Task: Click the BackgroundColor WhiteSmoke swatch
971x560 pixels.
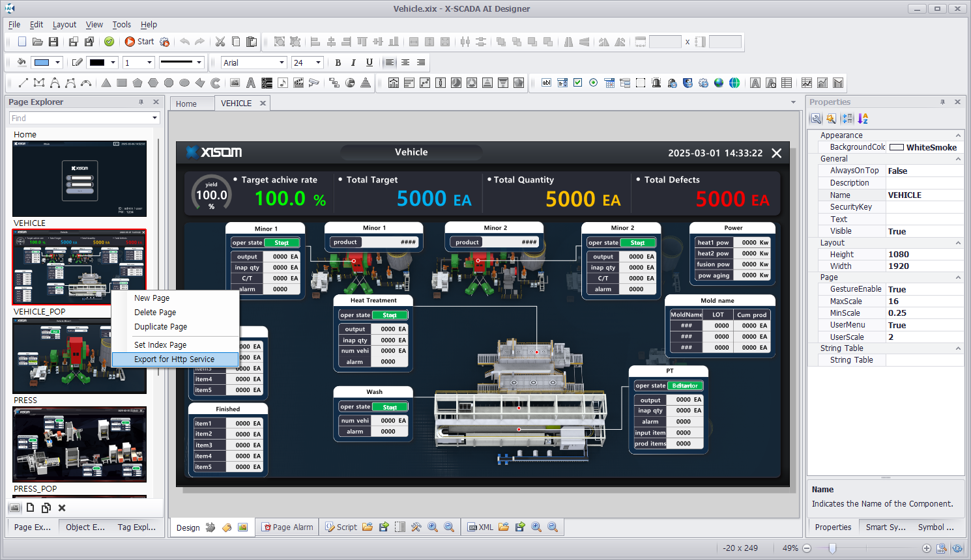Action: click(897, 147)
